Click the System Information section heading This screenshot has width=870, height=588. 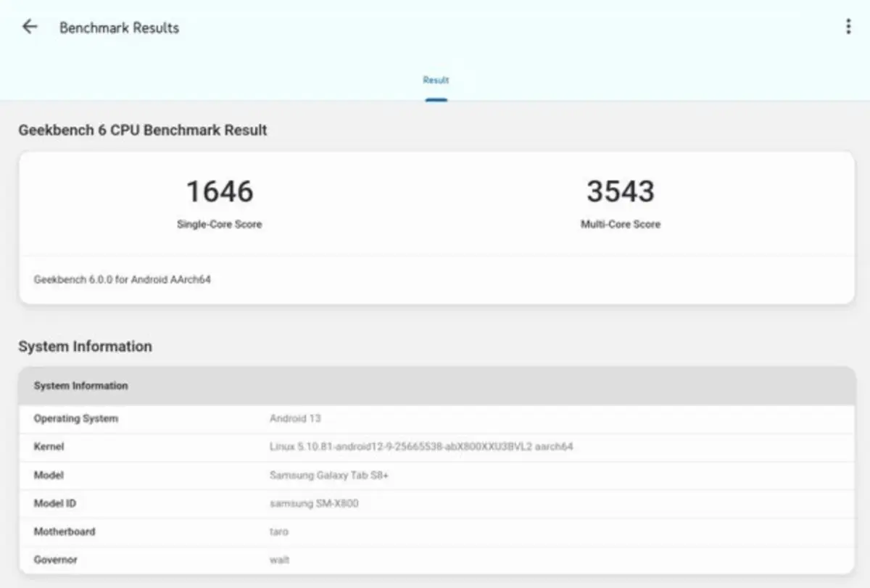click(x=86, y=347)
